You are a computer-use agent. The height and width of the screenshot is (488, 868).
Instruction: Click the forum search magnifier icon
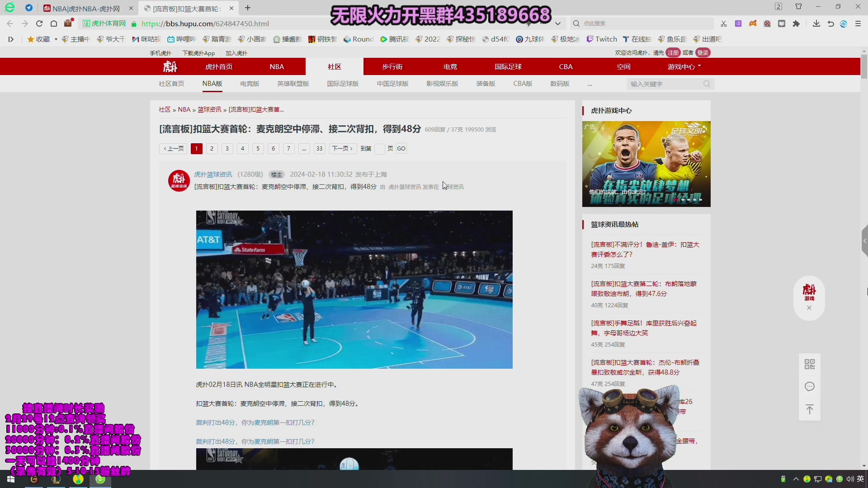pos(707,84)
